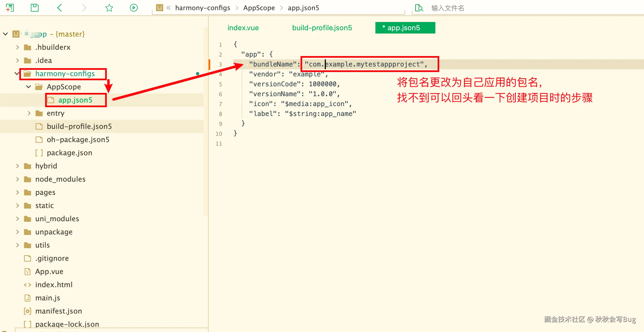Click the breadcrumb double-chevron icon
This screenshot has height=332, width=644.
pos(168,8)
